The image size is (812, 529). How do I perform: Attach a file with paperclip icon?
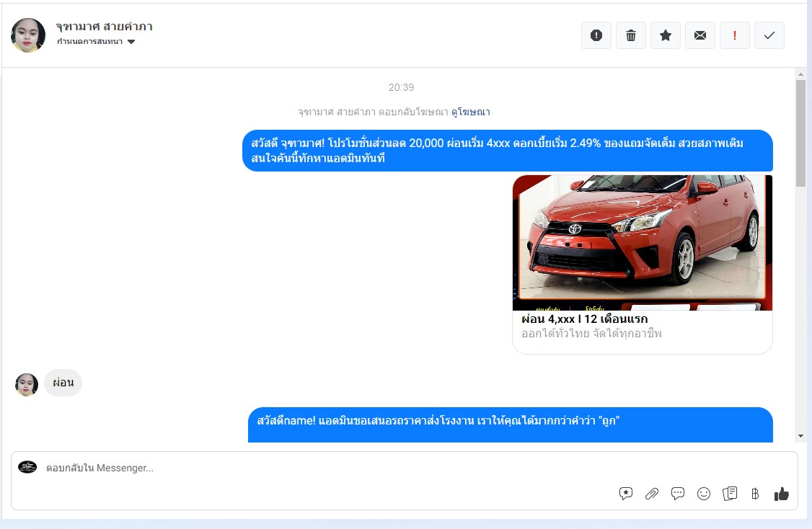tap(651, 493)
